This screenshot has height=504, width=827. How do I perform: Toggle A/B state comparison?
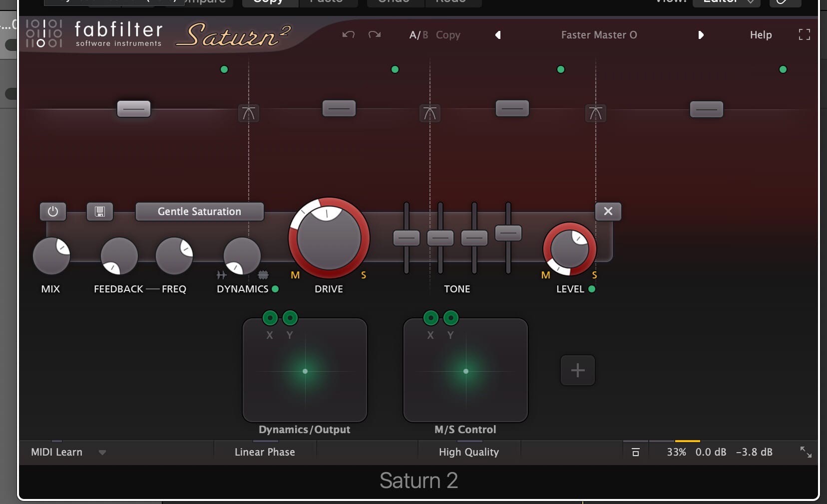click(418, 35)
